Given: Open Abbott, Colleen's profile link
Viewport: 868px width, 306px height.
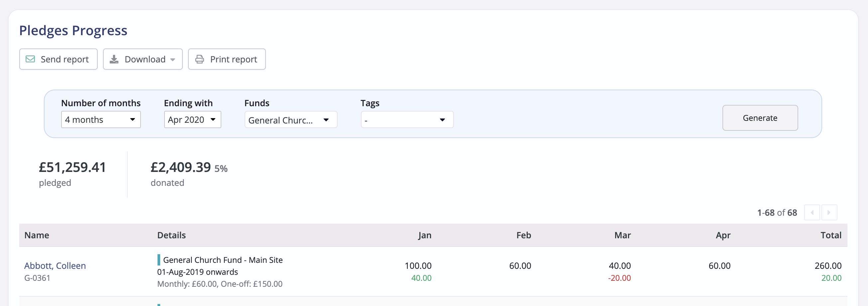Looking at the screenshot, I should pos(55,266).
